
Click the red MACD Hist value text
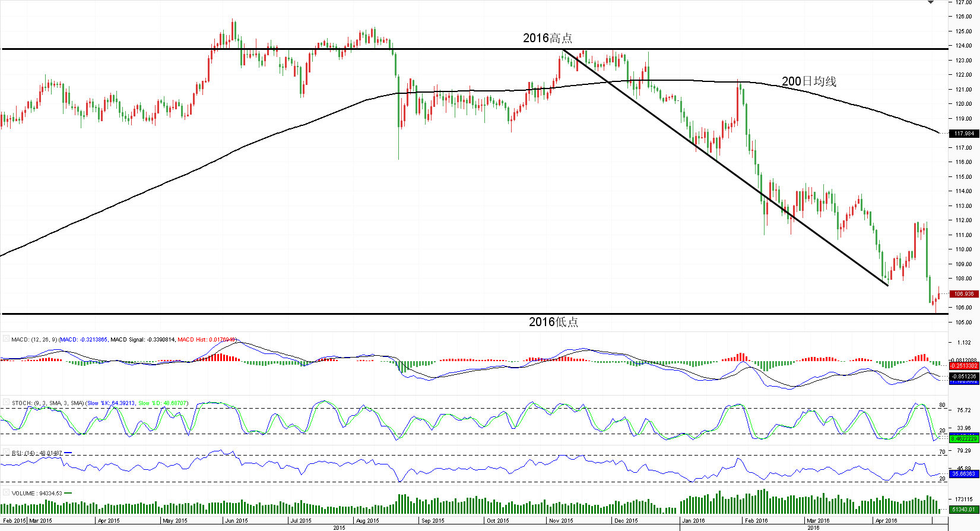207,340
